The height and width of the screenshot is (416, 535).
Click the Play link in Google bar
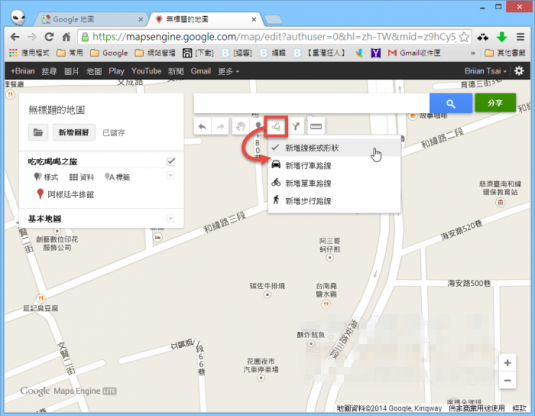[116, 71]
